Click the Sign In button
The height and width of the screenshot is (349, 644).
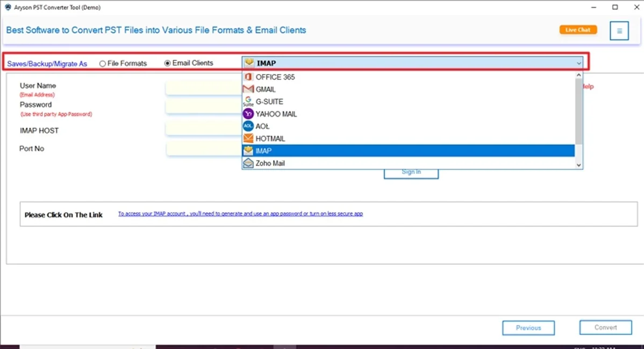(x=411, y=173)
